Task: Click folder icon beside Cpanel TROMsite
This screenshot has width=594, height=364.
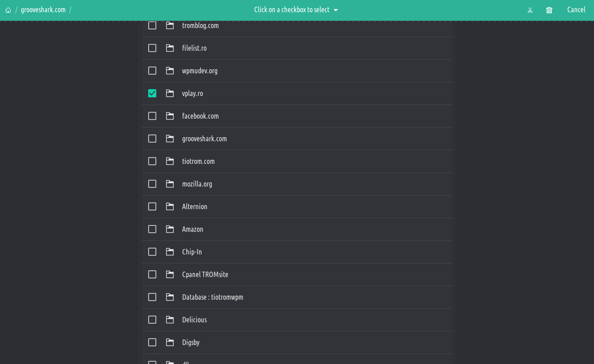Action: [x=170, y=274]
